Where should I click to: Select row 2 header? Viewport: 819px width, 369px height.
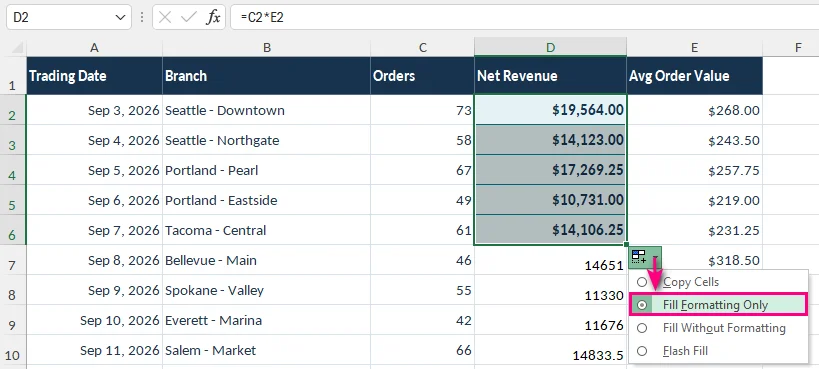click(x=13, y=110)
